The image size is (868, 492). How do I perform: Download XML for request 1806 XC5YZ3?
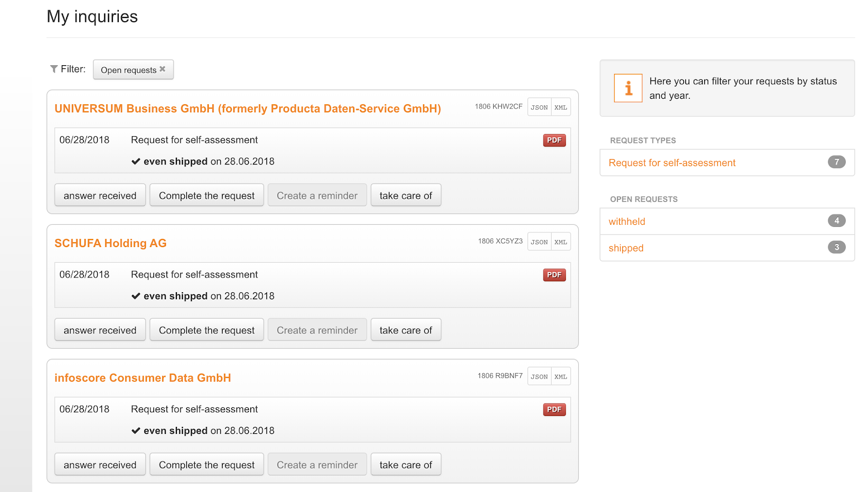pyautogui.click(x=561, y=242)
